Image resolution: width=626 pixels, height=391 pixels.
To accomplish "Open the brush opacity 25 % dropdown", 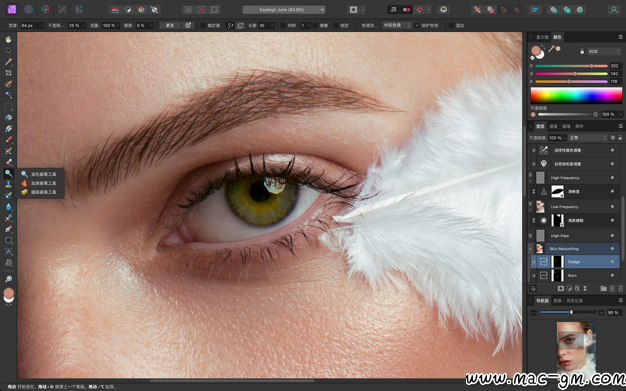I will coord(84,25).
